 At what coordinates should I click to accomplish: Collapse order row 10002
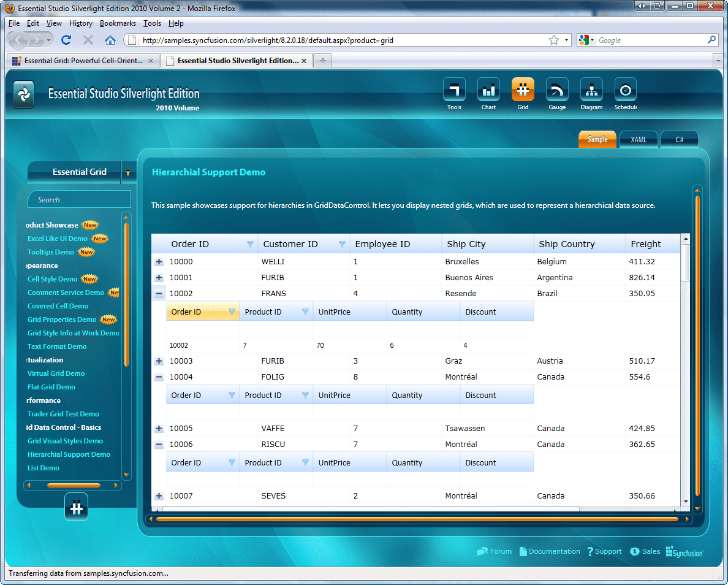159,294
